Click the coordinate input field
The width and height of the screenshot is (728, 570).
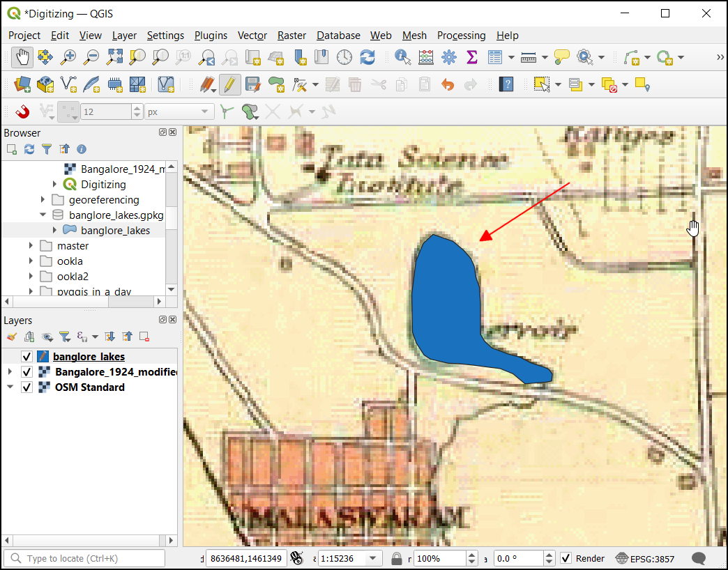[x=246, y=558]
